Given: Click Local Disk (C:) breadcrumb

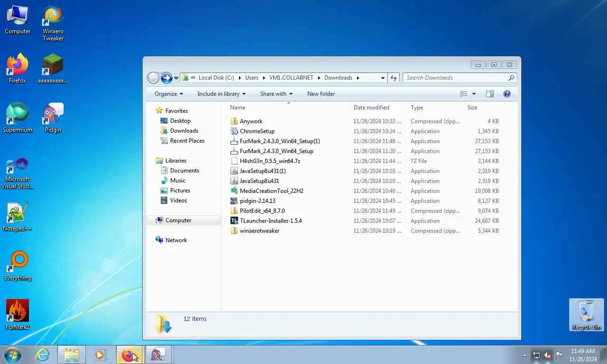Looking at the screenshot, I should coord(216,78).
